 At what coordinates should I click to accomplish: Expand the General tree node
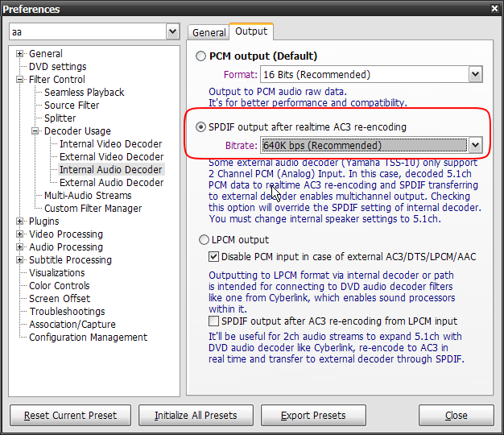[20, 54]
